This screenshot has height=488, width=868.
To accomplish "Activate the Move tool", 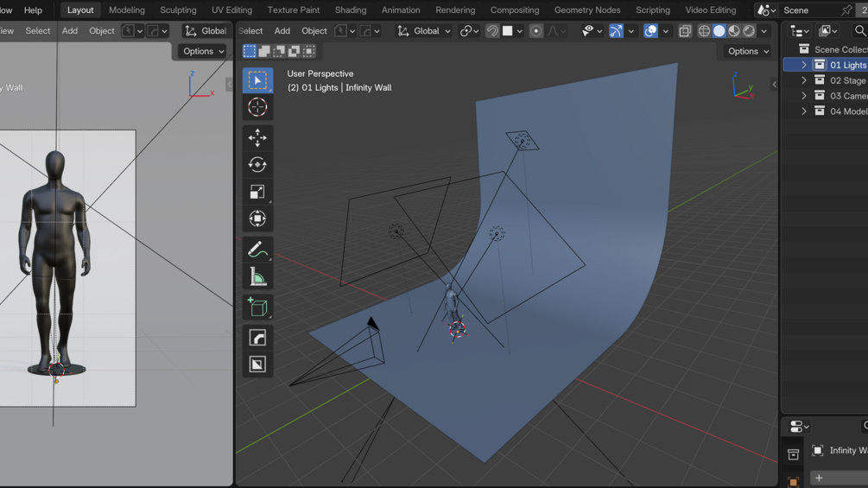I will point(257,138).
